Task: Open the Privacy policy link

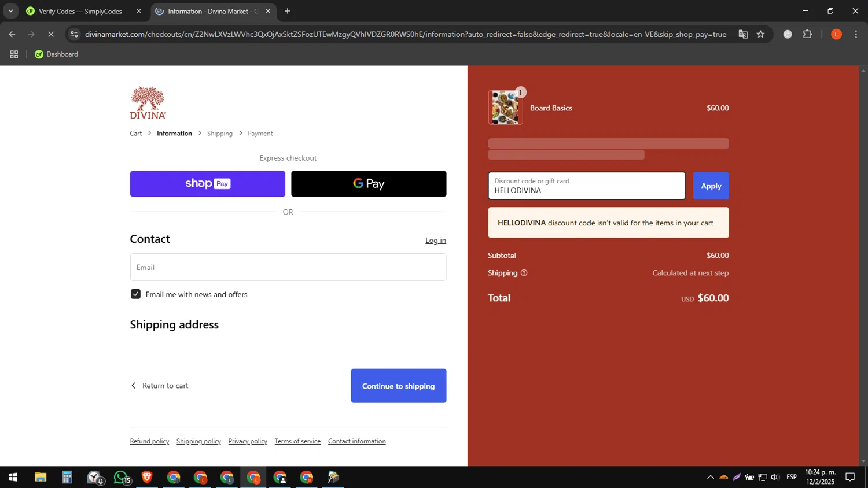Action: pos(248,441)
